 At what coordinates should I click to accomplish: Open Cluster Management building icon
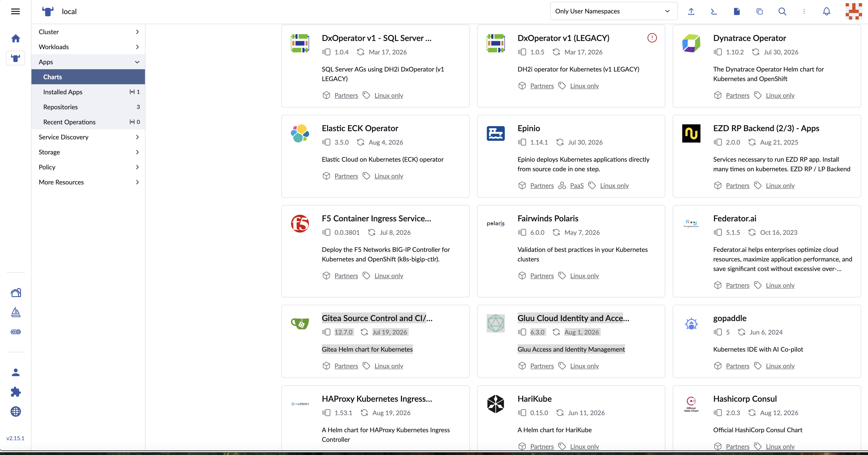coord(16,292)
